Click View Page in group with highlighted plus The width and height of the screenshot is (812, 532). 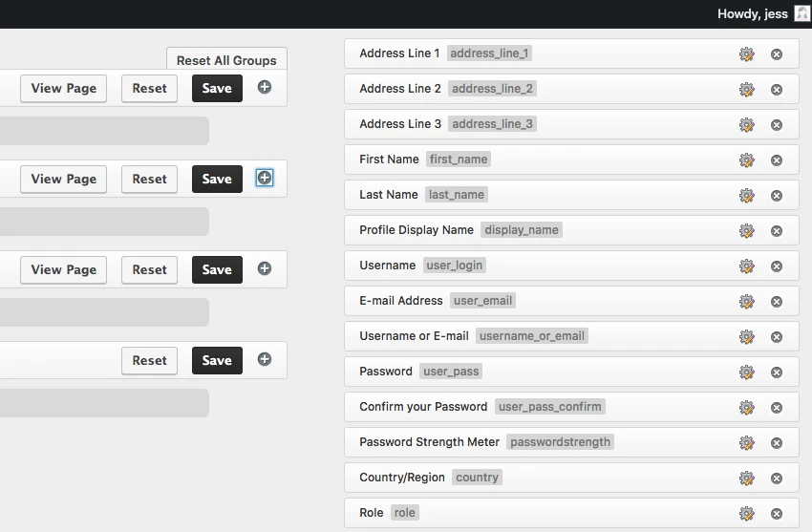click(x=64, y=179)
